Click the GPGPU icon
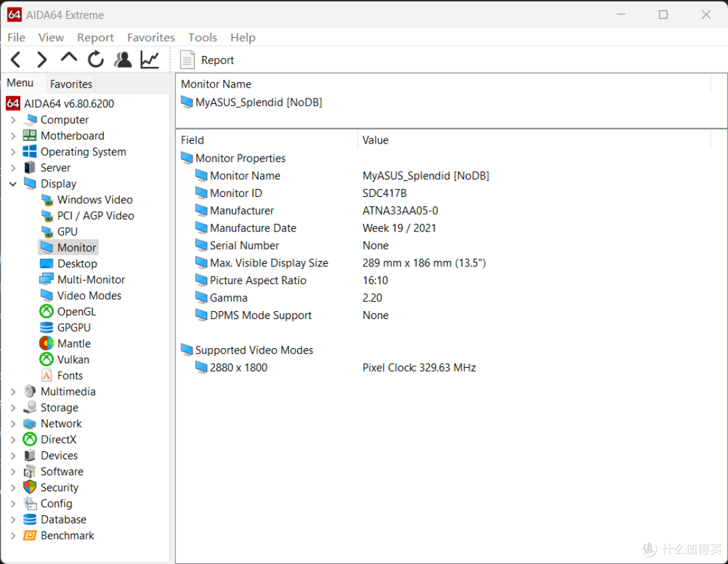 point(47,327)
